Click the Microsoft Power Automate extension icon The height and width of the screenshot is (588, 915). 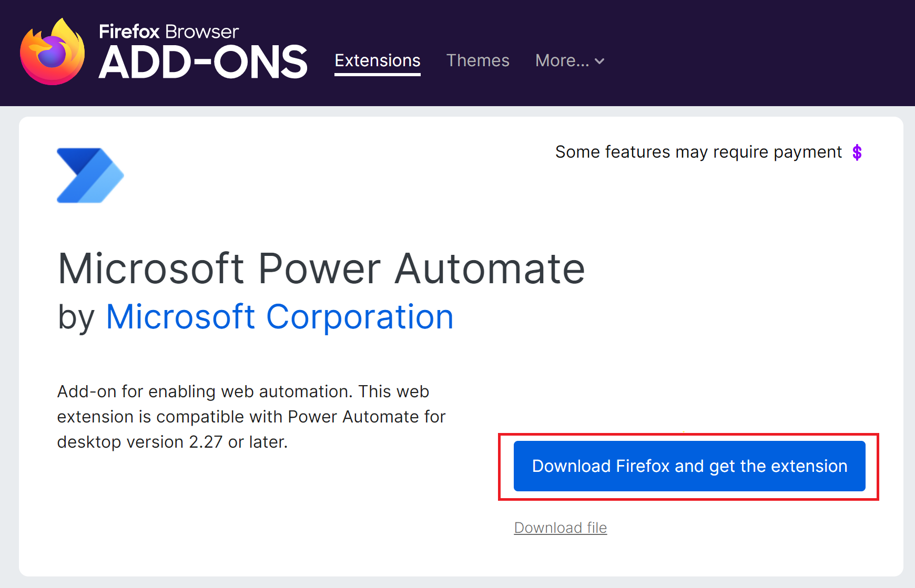pyautogui.click(x=89, y=174)
